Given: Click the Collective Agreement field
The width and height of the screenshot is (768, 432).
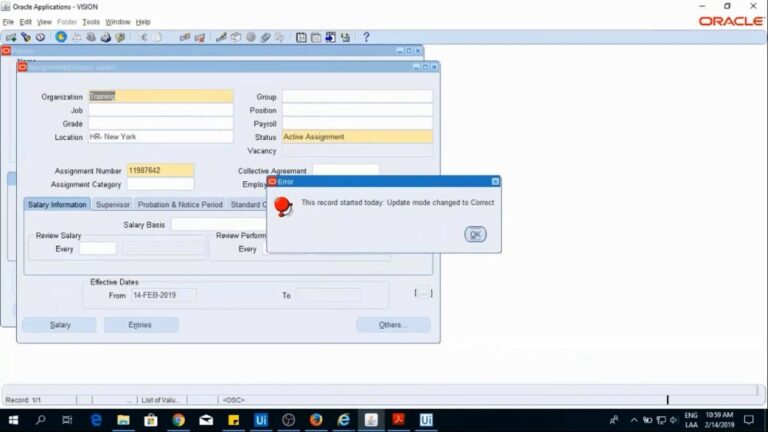Looking at the screenshot, I should click(346, 170).
